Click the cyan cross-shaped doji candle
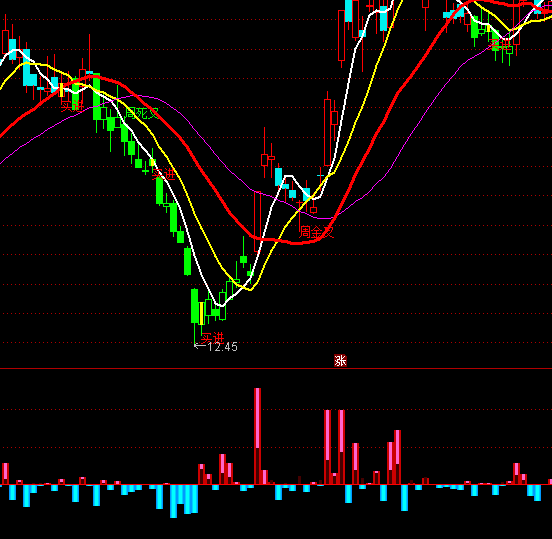 click(320, 175)
